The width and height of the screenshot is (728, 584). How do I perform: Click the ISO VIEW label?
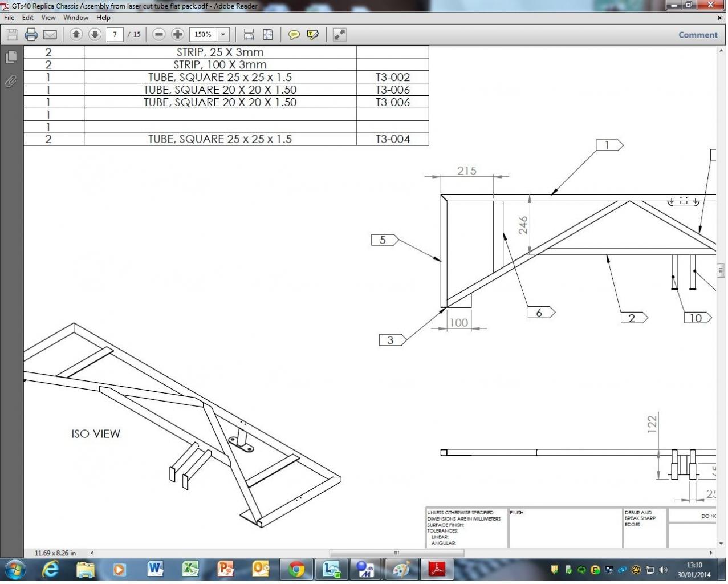pos(96,434)
